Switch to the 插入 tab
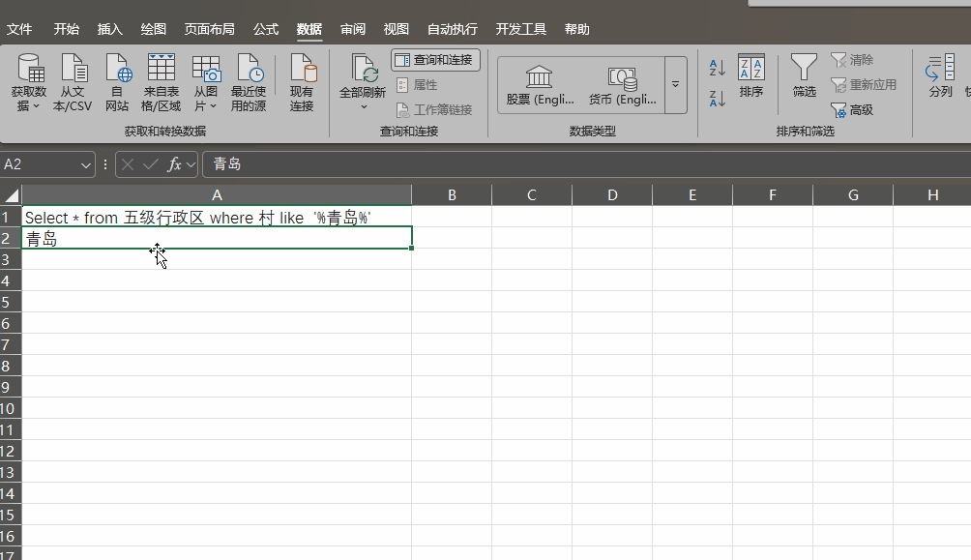Image resolution: width=971 pixels, height=560 pixels. point(109,29)
